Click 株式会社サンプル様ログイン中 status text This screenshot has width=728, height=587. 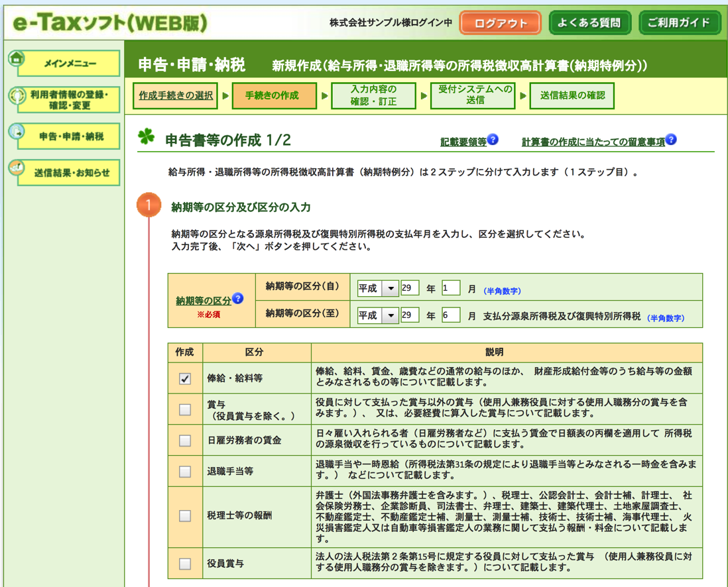tap(391, 23)
